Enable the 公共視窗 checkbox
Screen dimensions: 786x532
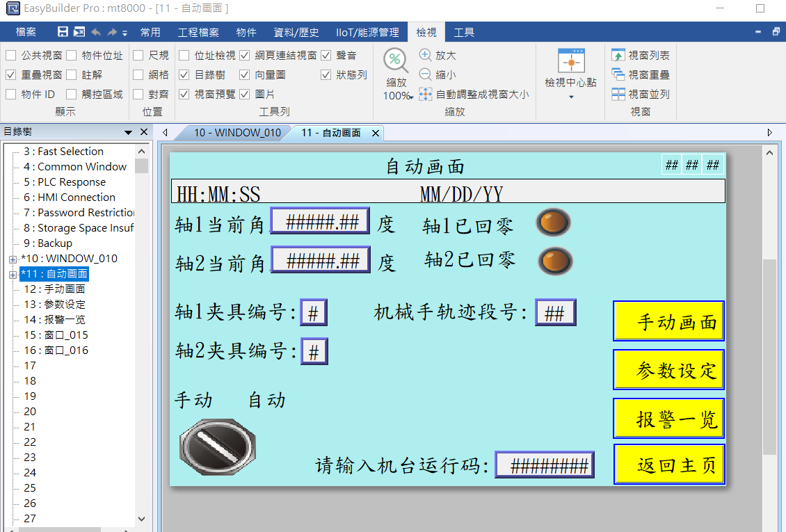click(x=11, y=55)
